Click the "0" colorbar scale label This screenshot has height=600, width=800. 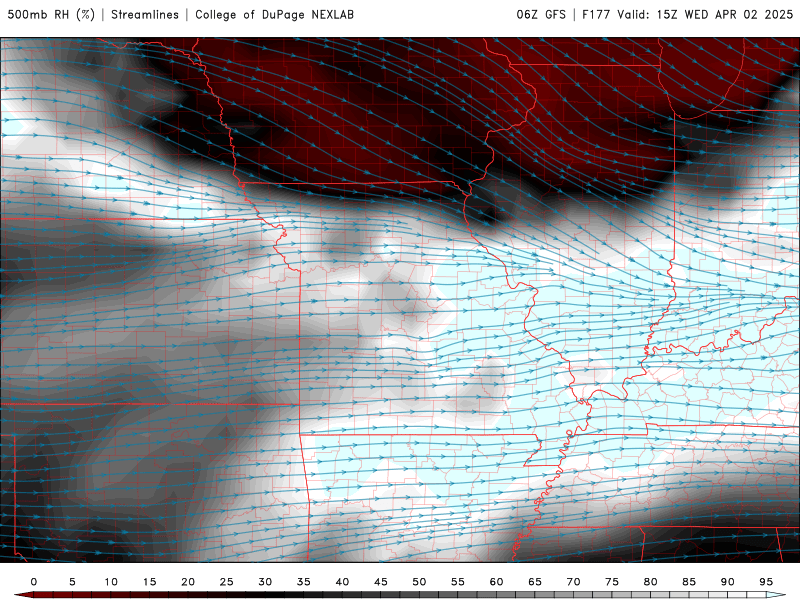click(34, 582)
